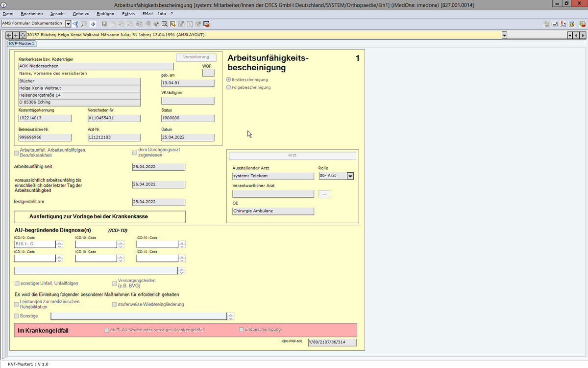Viewport: 588px width, 368px height.
Task: Click the application icon in title bar
Action: coord(4,4)
